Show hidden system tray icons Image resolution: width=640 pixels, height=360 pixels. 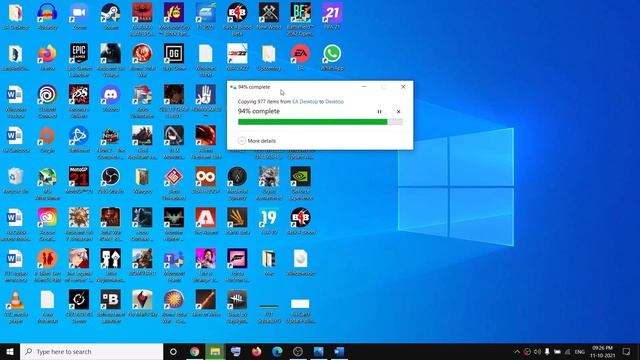[517, 351]
